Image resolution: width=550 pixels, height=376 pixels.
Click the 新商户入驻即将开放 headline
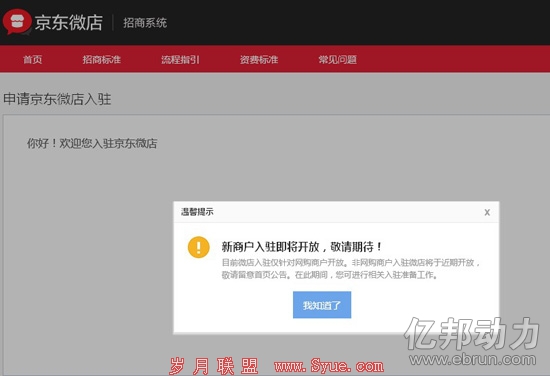[x=302, y=247]
